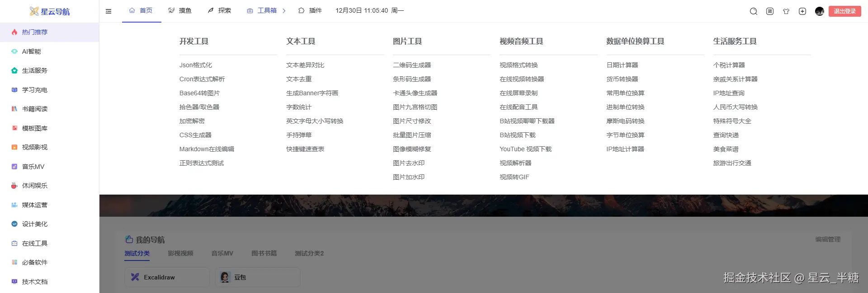Click the 学习充电 sidebar icon
This screenshot has height=293, width=868.
[14, 90]
